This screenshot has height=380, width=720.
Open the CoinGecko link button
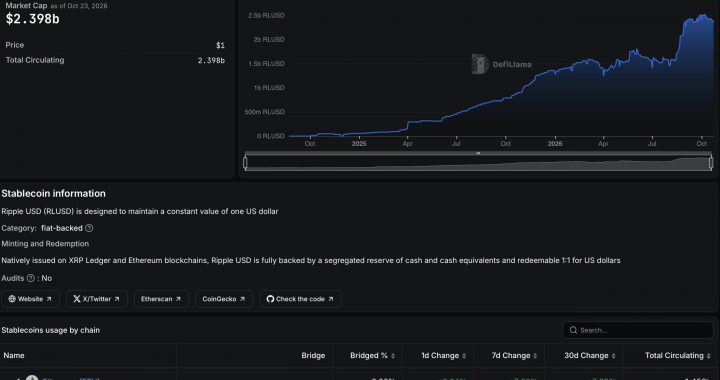pyautogui.click(x=224, y=299)
